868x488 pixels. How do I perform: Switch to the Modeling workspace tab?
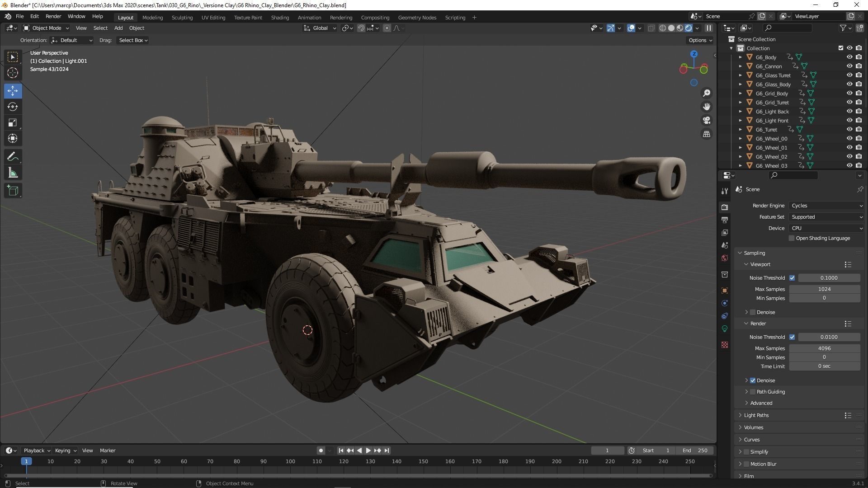coord(152,18)
